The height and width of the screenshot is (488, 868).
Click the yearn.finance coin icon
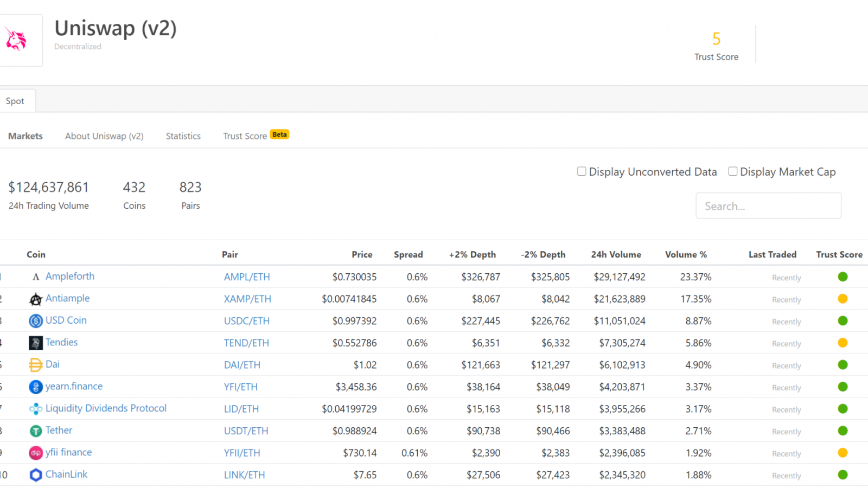(x=36, y=387)
